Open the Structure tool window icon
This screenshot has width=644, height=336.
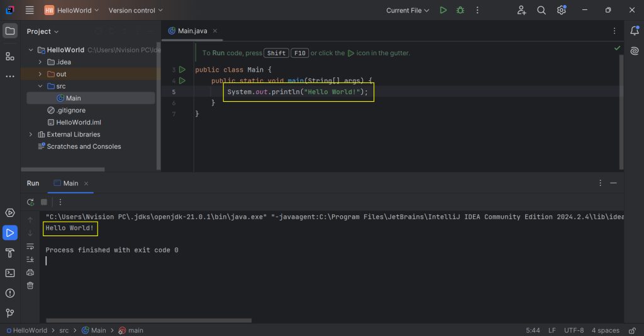[x=10, y=57]
